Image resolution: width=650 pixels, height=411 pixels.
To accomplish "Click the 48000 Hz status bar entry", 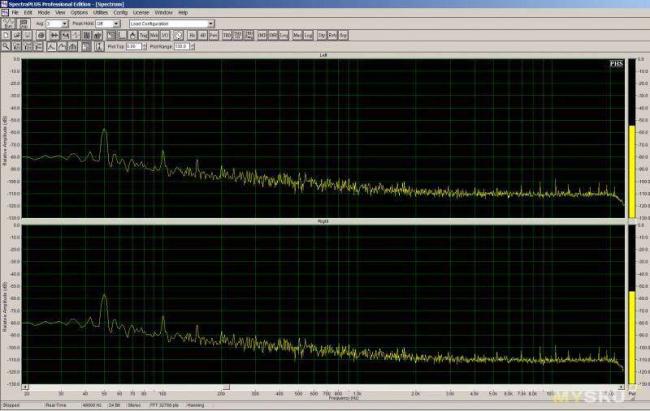I will [92, 405].
